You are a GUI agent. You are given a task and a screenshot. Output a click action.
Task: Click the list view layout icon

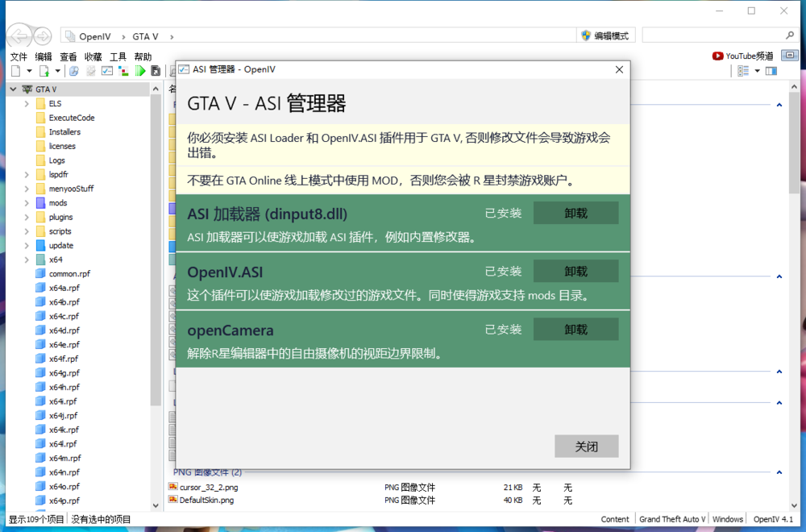point(742,70)
